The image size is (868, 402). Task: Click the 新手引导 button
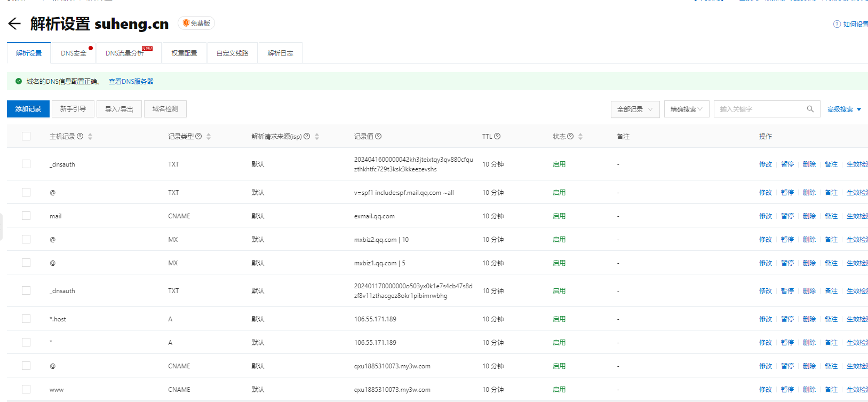tap(73, 109)
